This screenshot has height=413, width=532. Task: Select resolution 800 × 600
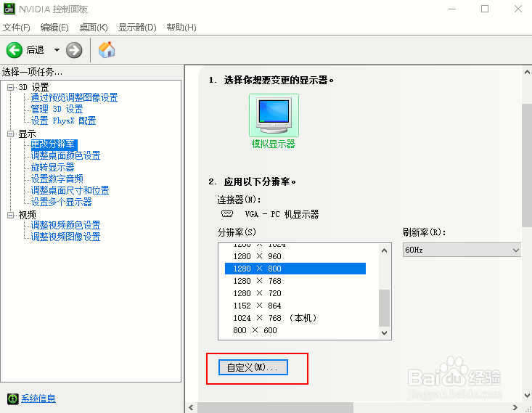click(x=295, y=330)
